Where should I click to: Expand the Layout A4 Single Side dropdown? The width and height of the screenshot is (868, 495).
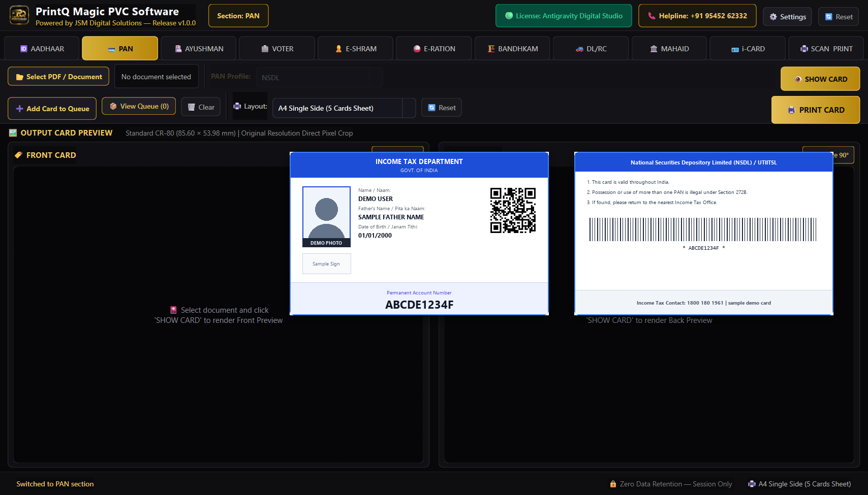tap(344, 108)
